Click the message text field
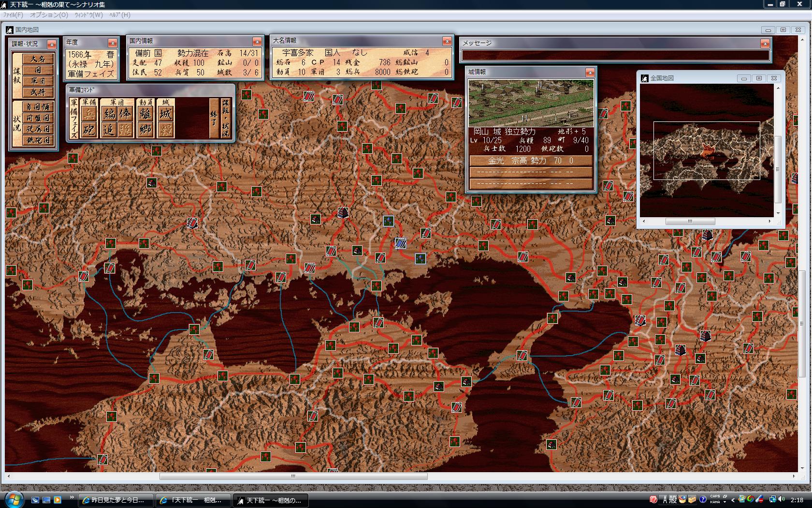 coord(615,55)
